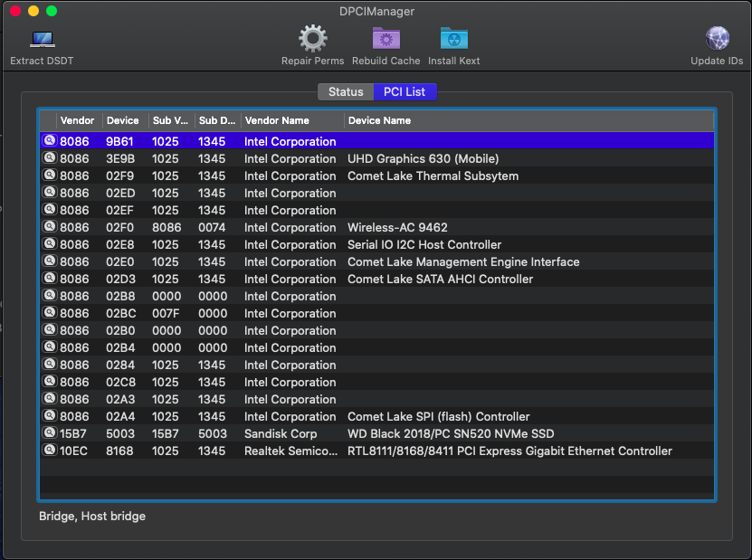752x560 pixels.
Task: Click vendor ID 10EC in Realtek row
Action: pos(73,451)
